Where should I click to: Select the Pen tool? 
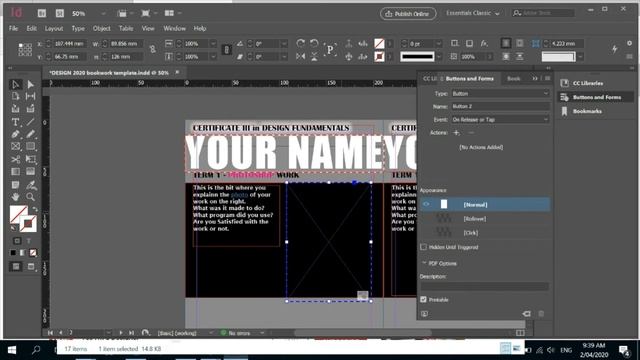coord(16,134)
